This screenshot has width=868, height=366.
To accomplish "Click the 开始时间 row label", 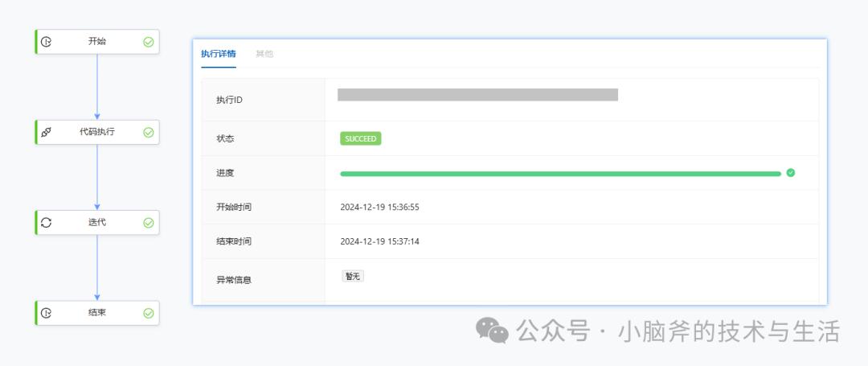I will coord(234,208).
